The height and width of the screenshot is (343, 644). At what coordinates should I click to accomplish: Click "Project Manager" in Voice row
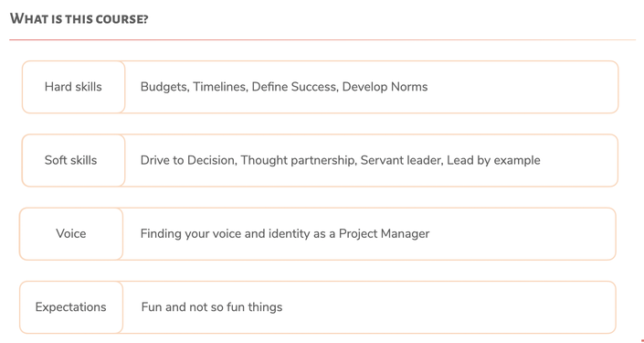coord(384,233)
